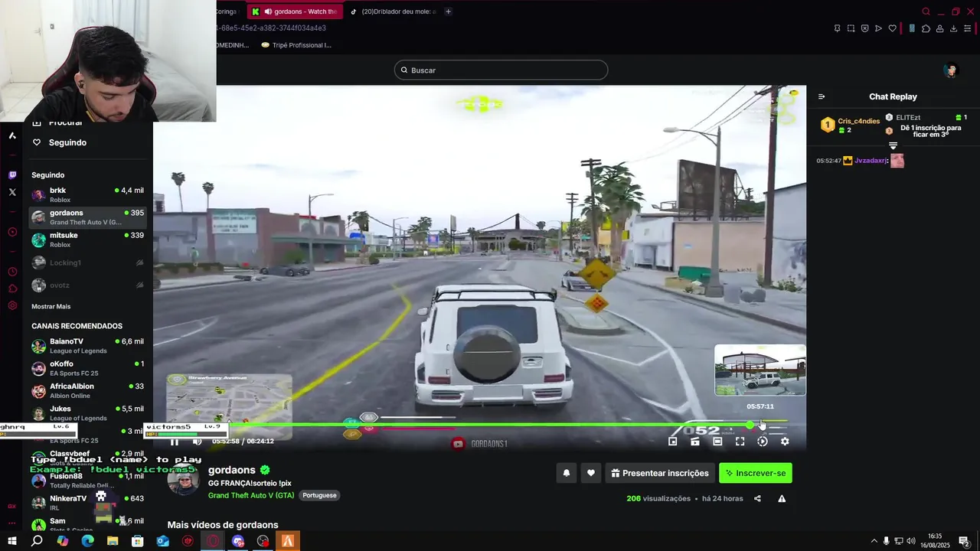Open File Explorer from taskbar
This screenshot has height=551, width=980.
(113, 541)
